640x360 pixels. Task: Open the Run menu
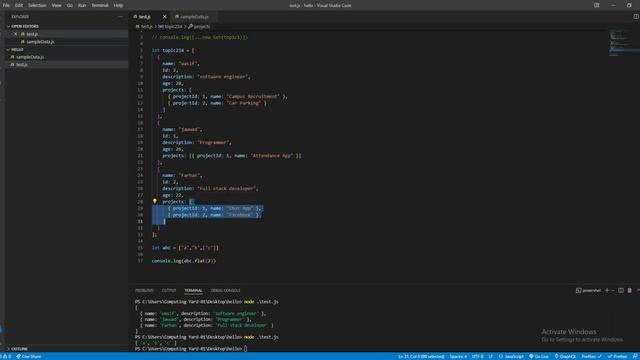click(82, 5)
